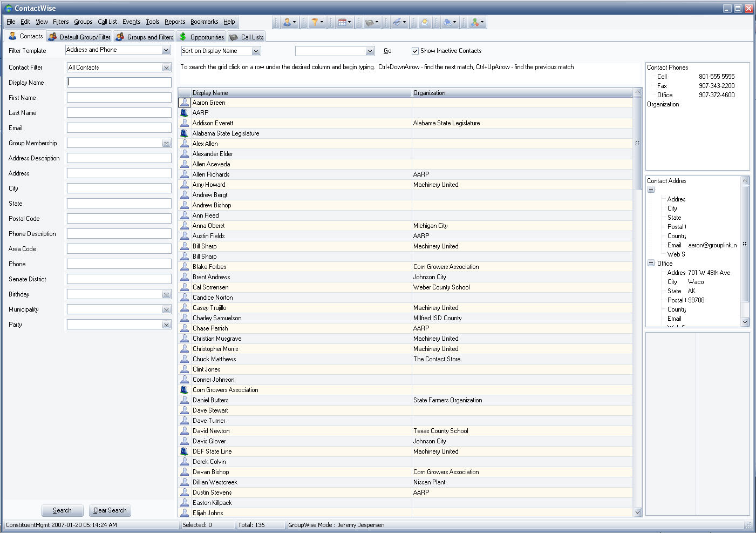Click the person icon beside Chuck Matthews
Image resolution: width=756 pixels, height=533 pixels.
(185, 359)
